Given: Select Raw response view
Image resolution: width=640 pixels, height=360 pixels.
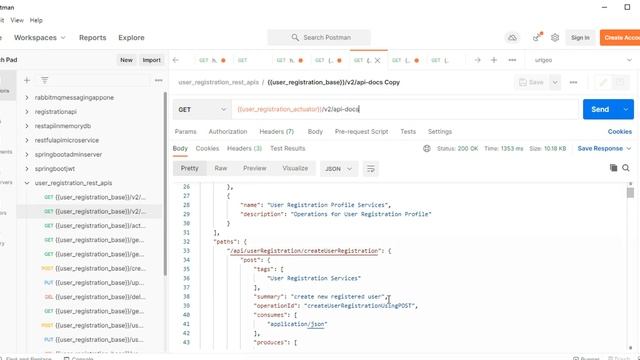Looking at the screenshot, I should pos(221,169).
